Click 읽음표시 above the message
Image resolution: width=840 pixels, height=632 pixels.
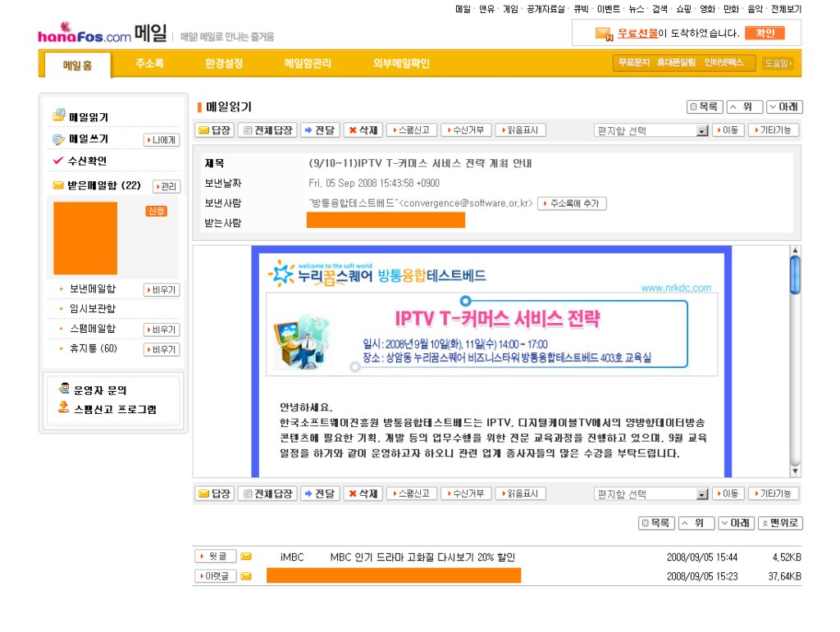521,130
